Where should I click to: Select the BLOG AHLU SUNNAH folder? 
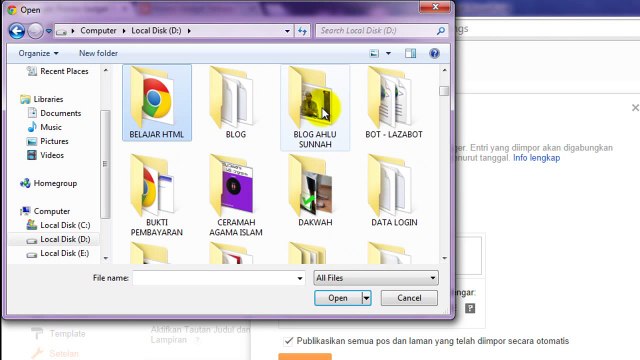click(x=315, y=108)
